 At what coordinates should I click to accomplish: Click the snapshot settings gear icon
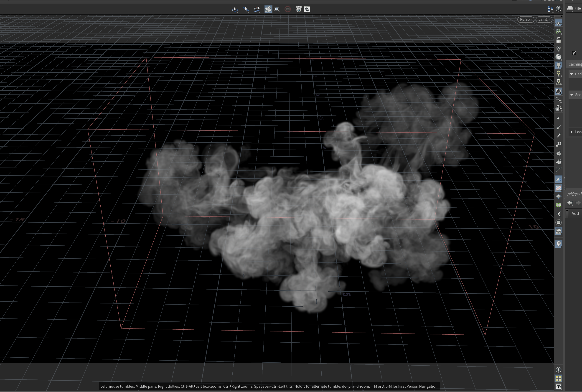pos(307,10)
